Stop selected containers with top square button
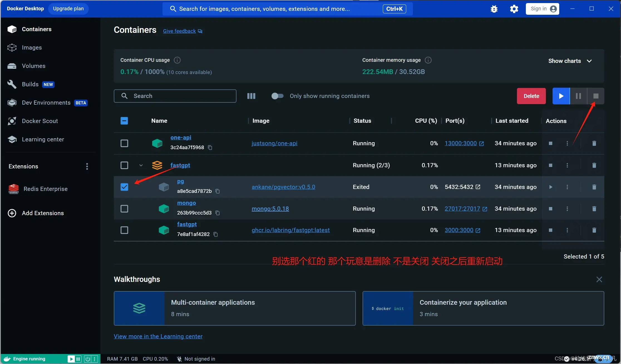The height and width of the screenshot is (364, 621). [x=596, y=96]
